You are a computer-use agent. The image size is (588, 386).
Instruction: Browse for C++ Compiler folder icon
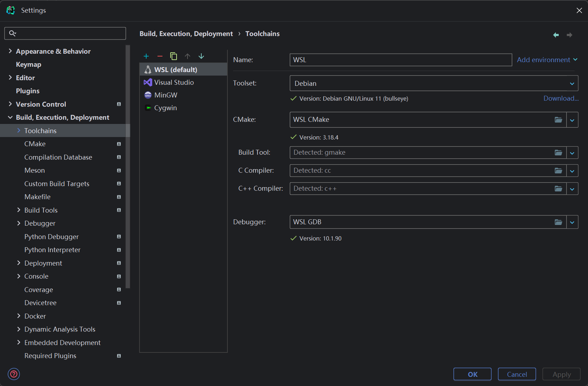tap(558, 189)
